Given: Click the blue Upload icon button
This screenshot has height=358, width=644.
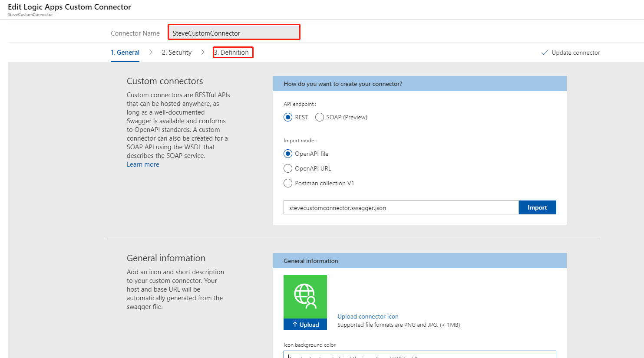Looking at the screenshot, I should [x=305, y=324].
